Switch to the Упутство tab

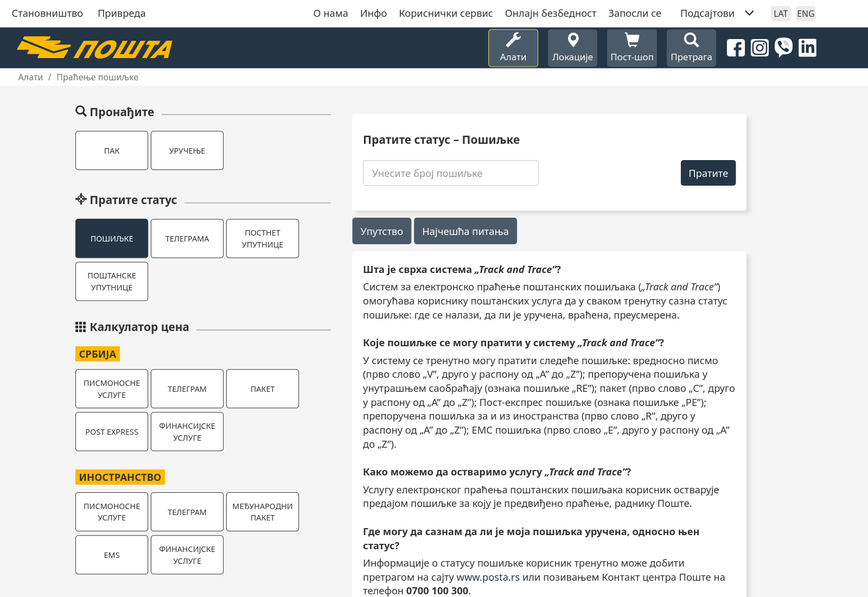(381, 231)
